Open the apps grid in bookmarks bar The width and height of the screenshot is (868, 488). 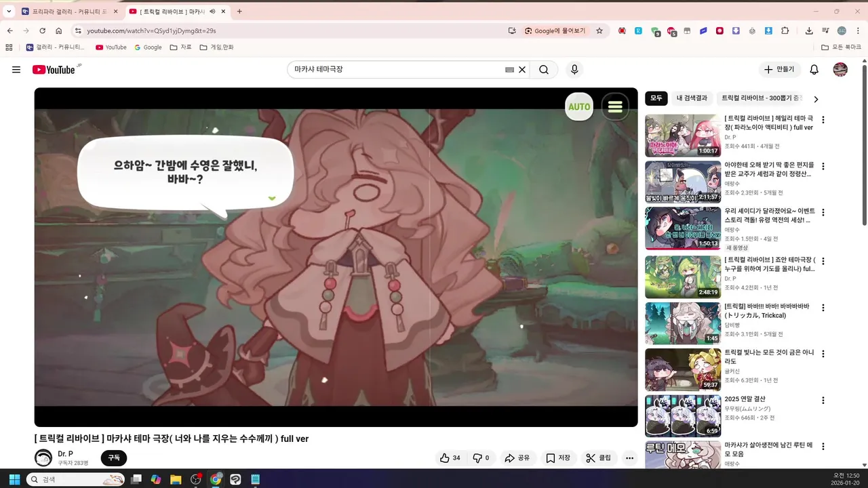pos(9,47)
